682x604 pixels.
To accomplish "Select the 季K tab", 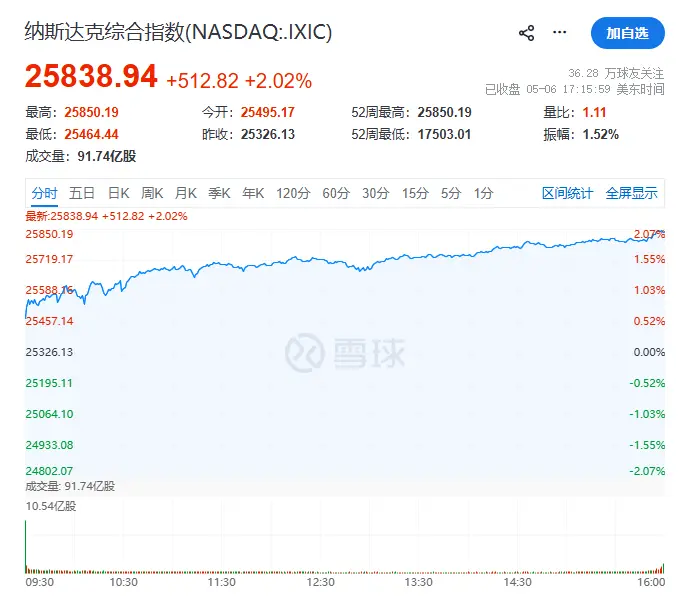I will pos(219,193).
